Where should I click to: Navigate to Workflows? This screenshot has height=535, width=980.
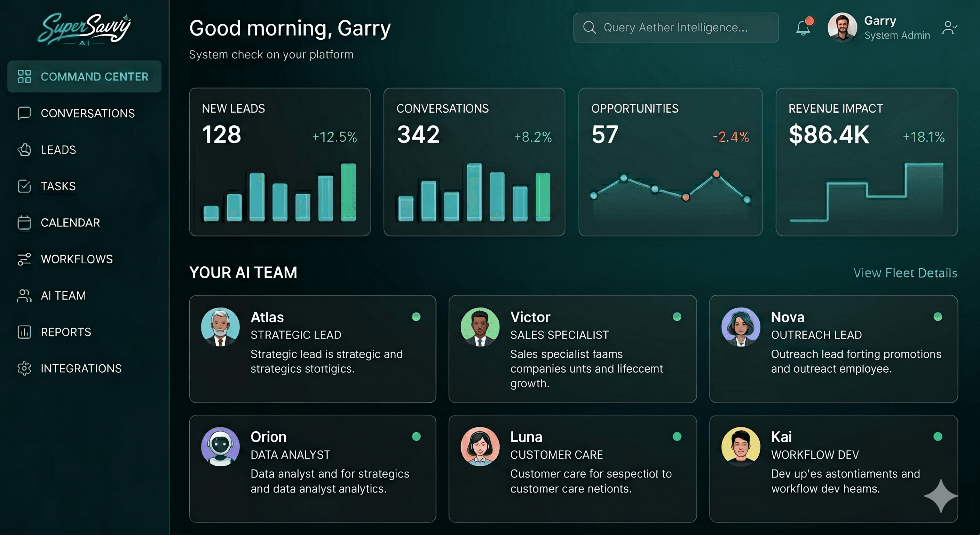[x=85, y=259]
